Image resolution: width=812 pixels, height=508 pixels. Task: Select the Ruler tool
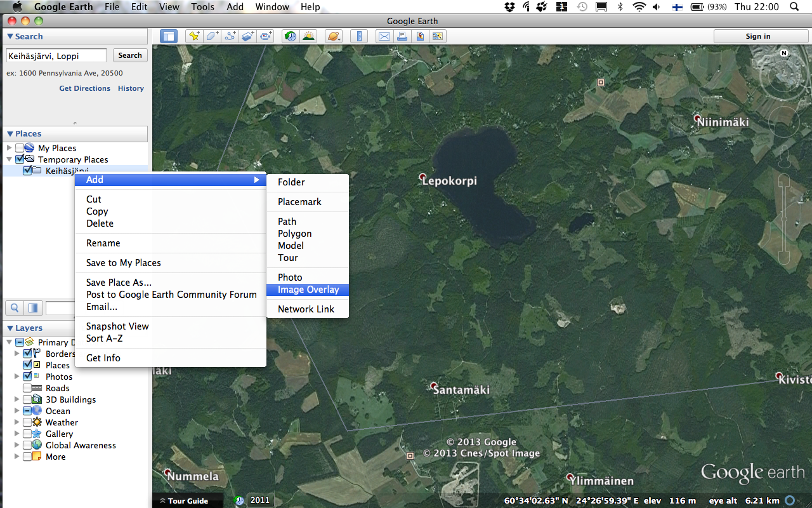coord(359,36)
